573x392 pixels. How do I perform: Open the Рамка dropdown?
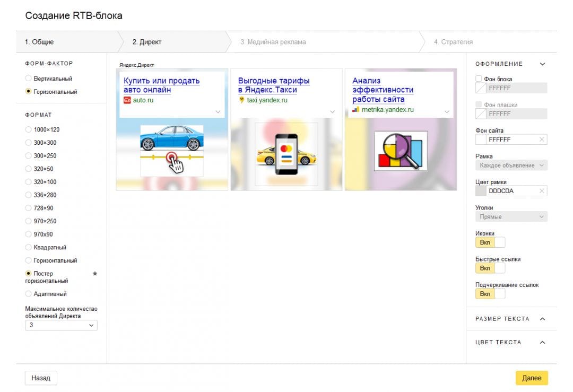click(x=511, y=165)
